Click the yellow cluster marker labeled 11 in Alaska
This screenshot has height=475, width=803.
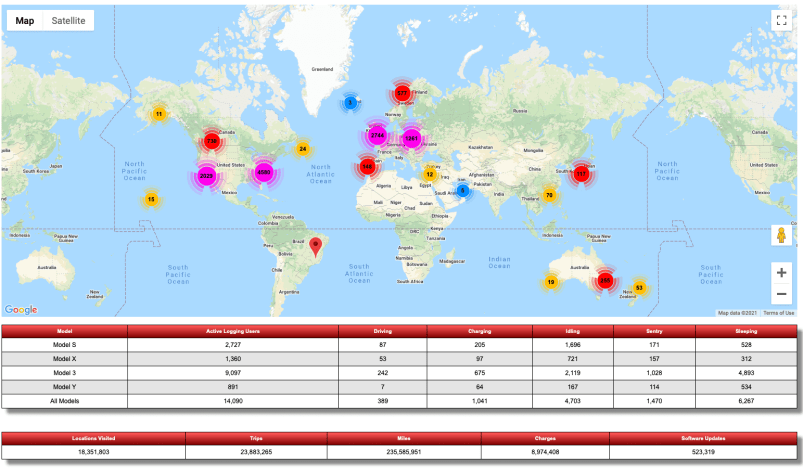159,114
